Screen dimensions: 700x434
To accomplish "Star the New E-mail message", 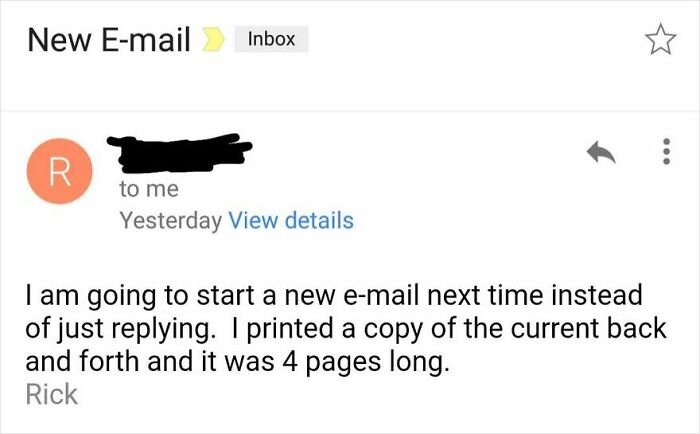I will [658, 40].
